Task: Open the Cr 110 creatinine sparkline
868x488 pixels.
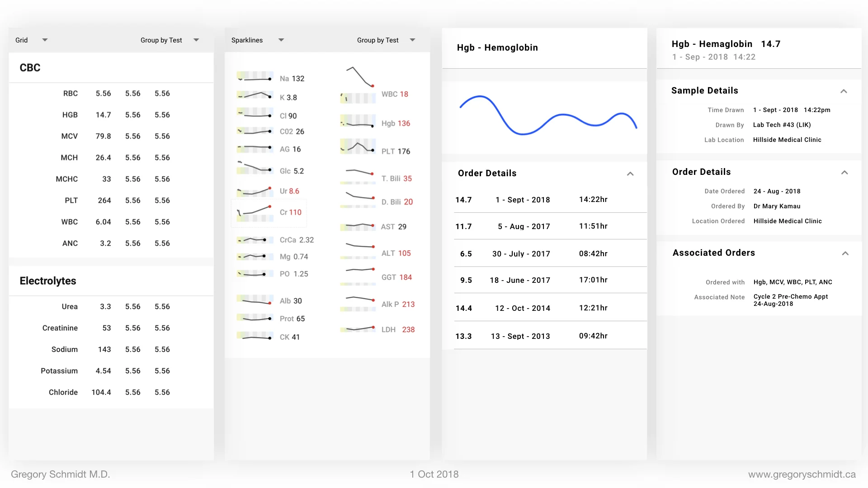Action: (255, 211)
